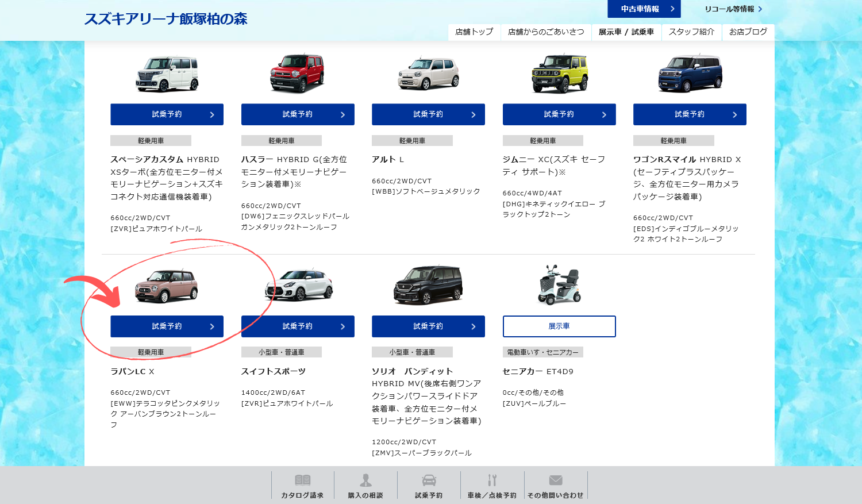This screenshot has height=504, width=862.
Task: Click the スペーシアカスタム HYBRID model name
Action: pyautogui.click(x=165, y=160)
